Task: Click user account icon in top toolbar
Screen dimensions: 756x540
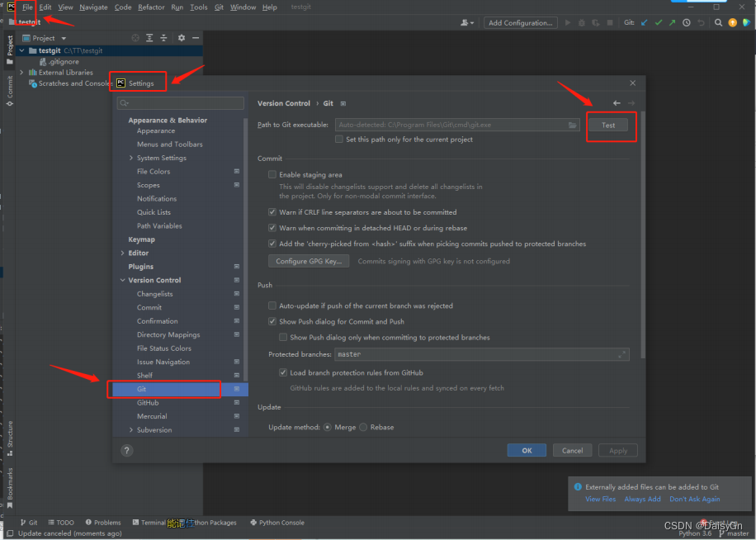Action: pos(465,22)
